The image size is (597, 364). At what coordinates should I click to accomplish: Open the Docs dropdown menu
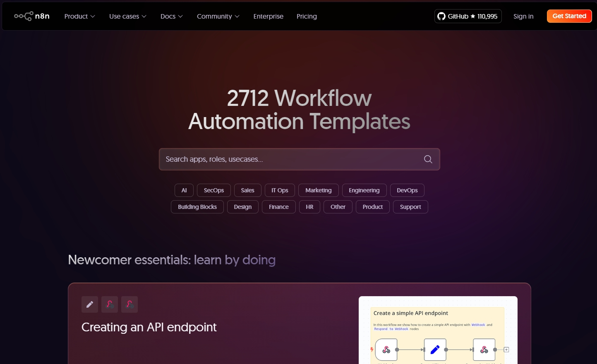point(172,16)
